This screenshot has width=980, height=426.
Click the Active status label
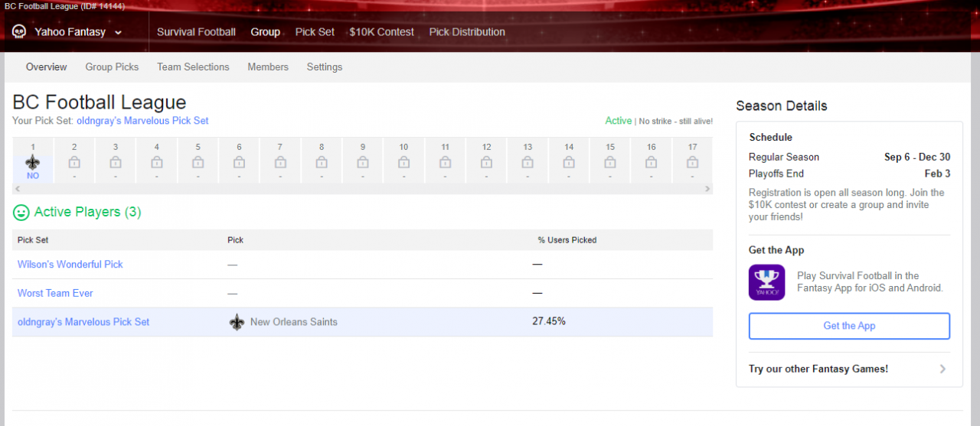click(x=619, y=121)
